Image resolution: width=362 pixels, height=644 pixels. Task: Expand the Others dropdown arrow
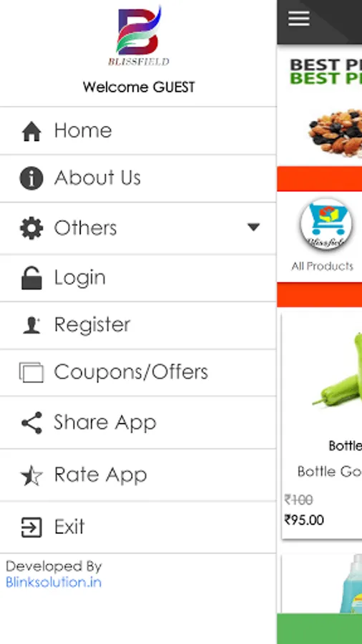click(254, 227)
